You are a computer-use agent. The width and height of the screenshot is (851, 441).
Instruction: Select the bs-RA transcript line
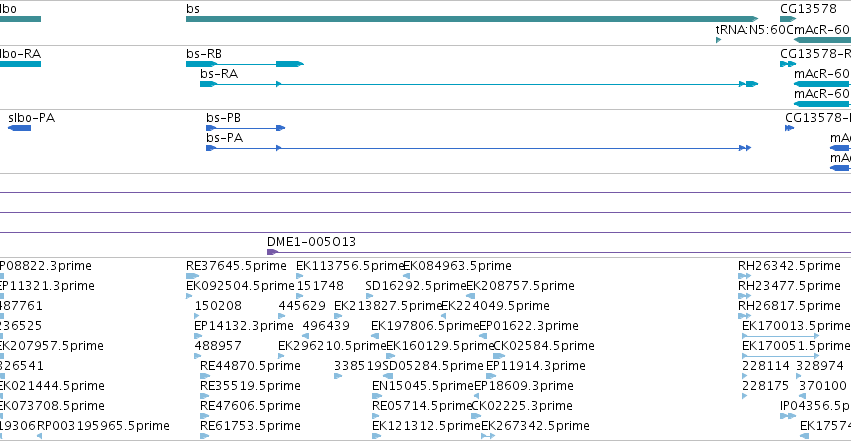pos(479,84)
